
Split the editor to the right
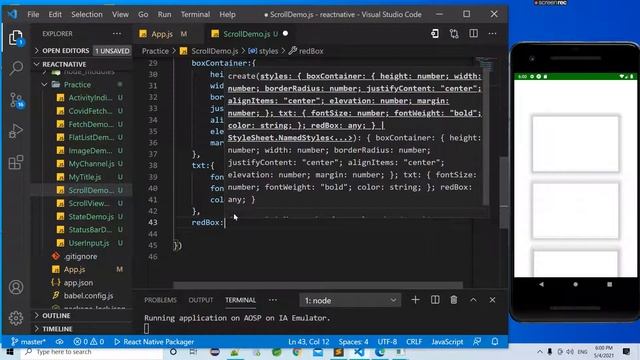pyautogui.click(x=473, y=34)
